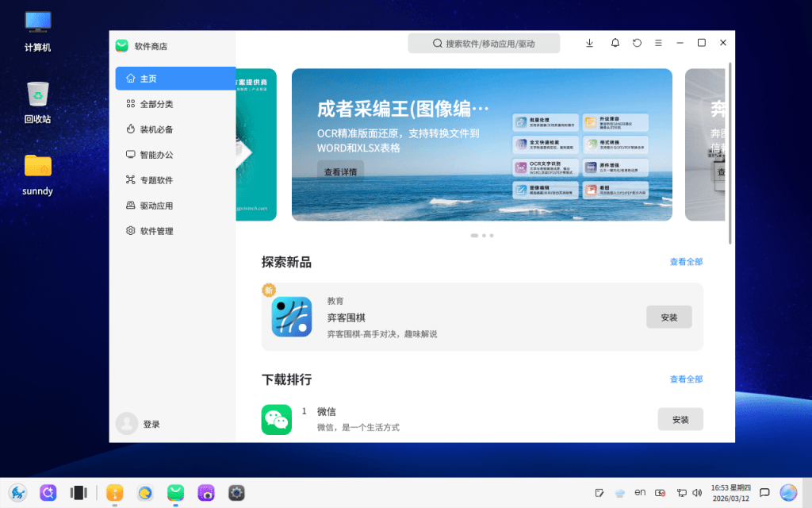Open 全部分类 categories

(x=175, y=104)
